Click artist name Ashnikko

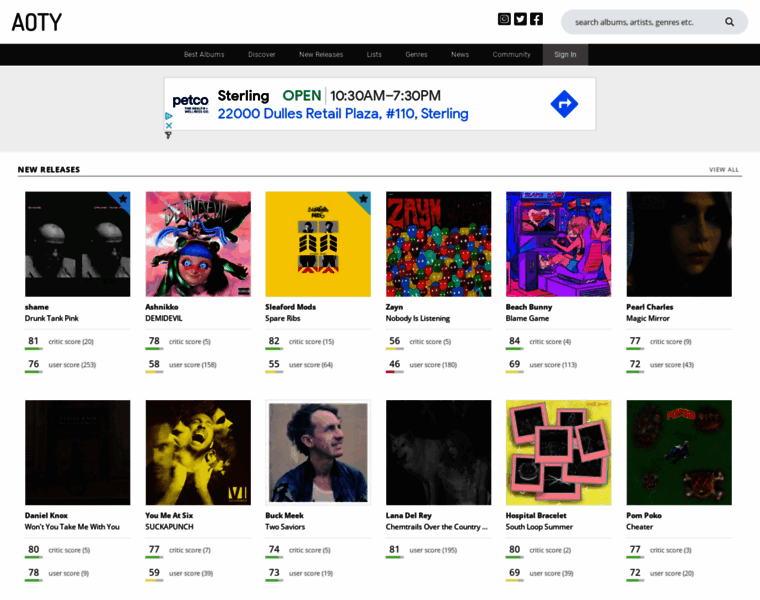click(x=162, y=307)
